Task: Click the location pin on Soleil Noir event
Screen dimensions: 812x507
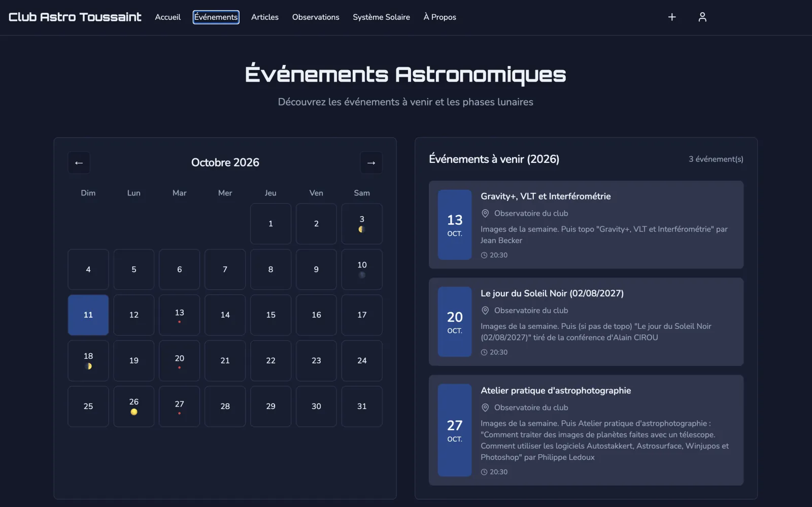Action: click(485, 311)
